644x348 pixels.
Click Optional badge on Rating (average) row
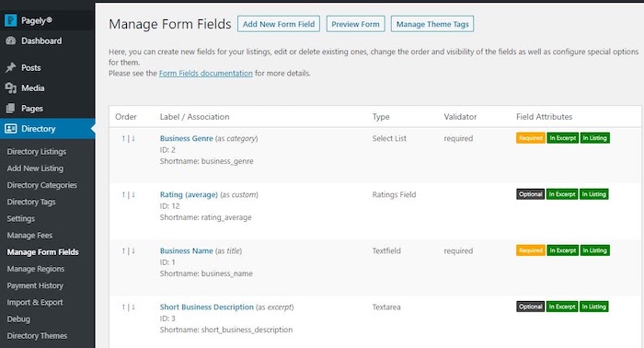click(x=530, y=194)
